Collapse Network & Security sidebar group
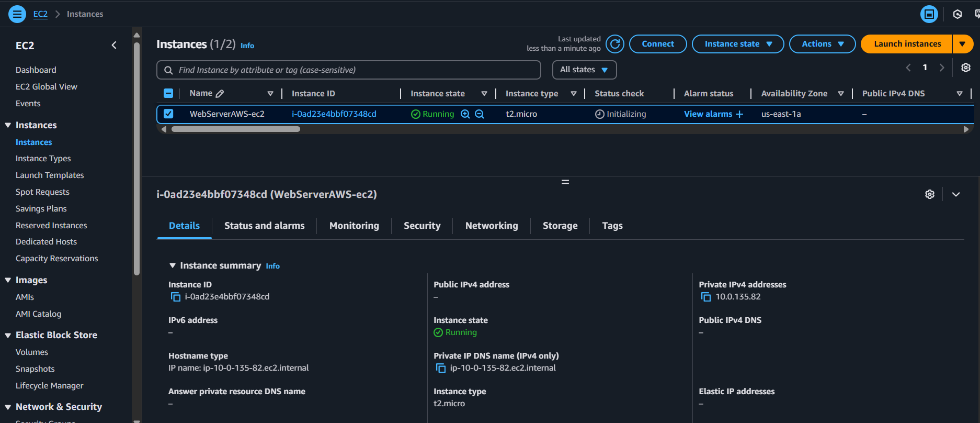Image resolution: width=980 pixels, height=423 pixels. pyautogui.click(x=8, y=407)
